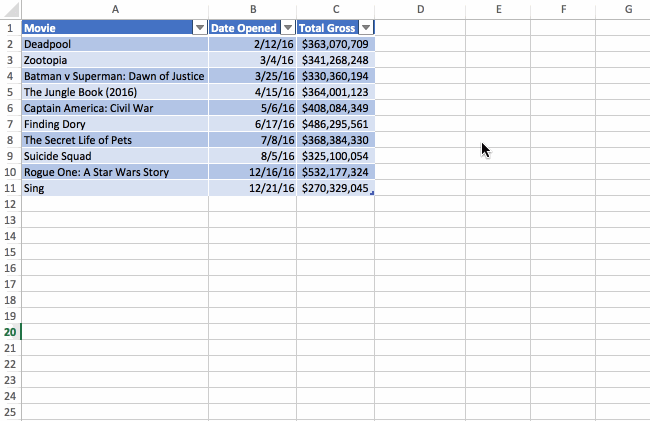The height and width of the screenshot is (421, 650).
Task: Select the 7/8/16 date cell
Action: click(x=252, y=140)
